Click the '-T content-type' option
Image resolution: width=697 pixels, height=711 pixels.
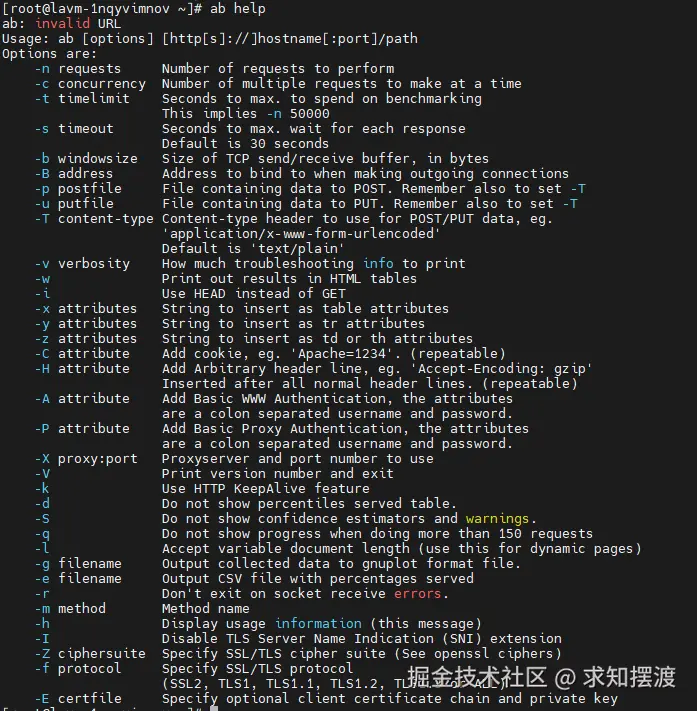pos(94,218)
